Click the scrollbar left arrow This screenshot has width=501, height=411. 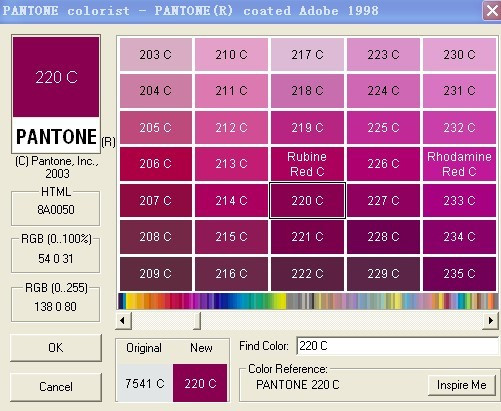[x=123, y=321]
